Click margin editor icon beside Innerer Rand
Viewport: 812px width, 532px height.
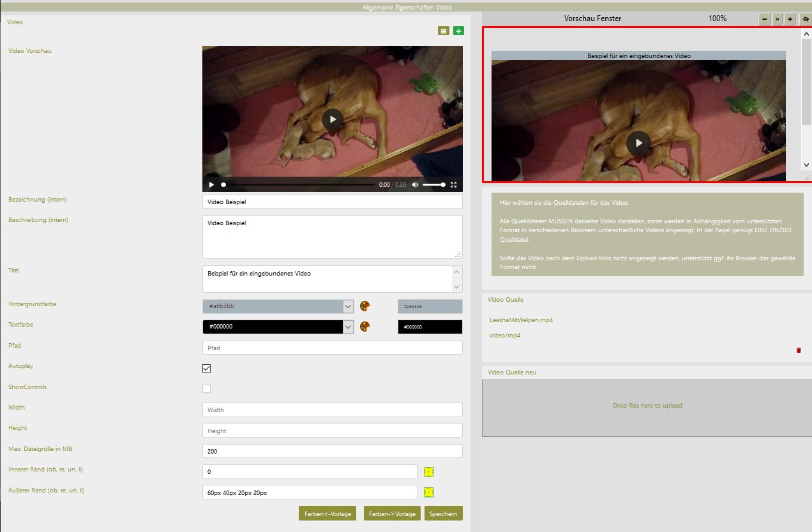[429, 472]
